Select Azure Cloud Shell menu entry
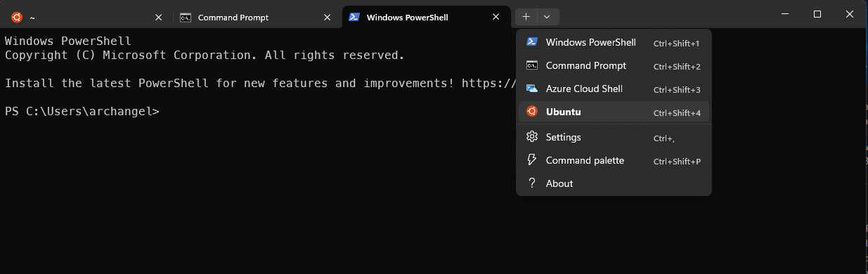The image size is (868, 274). (614, 89)
